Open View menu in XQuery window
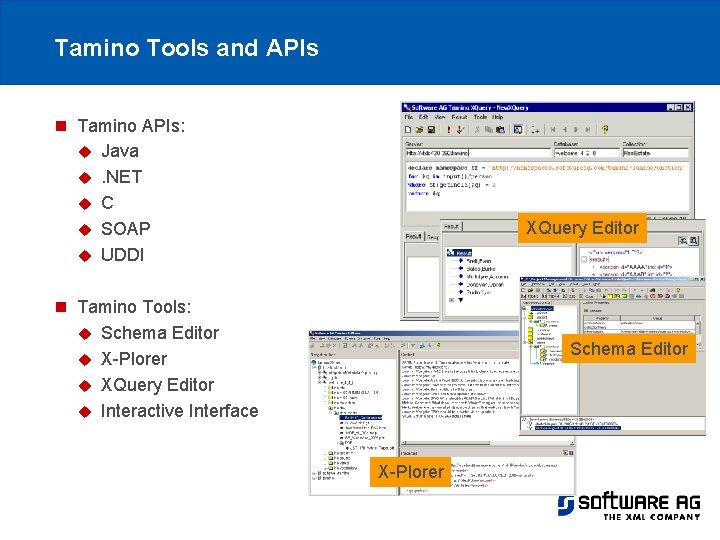Screen dimensions: 720x540 (x=440, y=117)
